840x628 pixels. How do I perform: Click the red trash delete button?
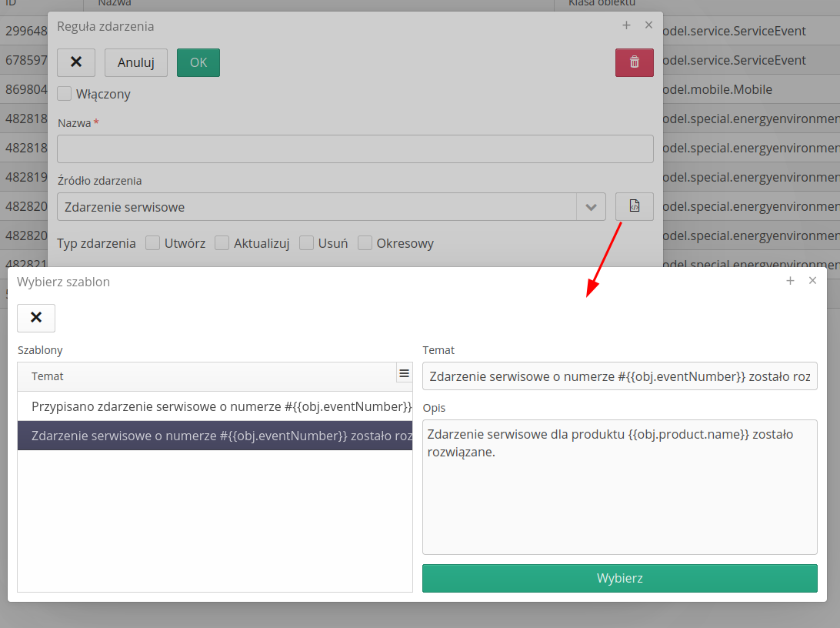coord(634,62)
